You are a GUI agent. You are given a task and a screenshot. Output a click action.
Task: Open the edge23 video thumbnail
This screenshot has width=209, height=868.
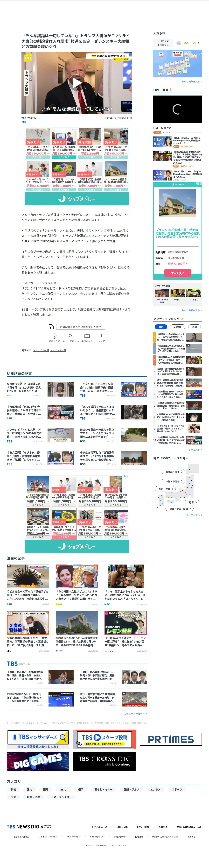178,293
